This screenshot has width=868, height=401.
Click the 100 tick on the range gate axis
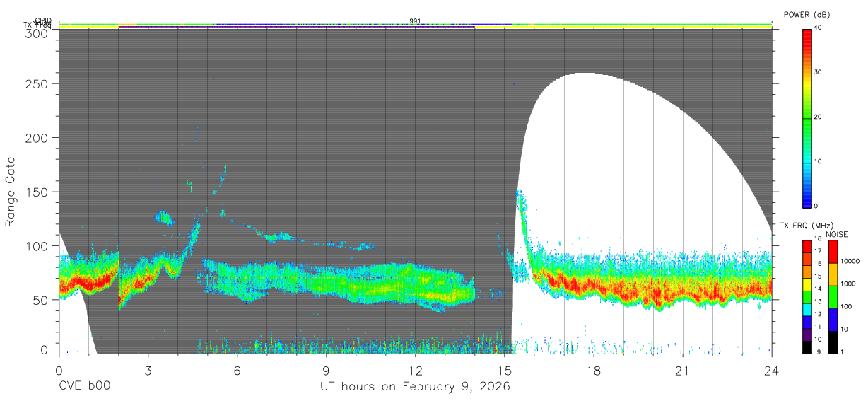39,245
